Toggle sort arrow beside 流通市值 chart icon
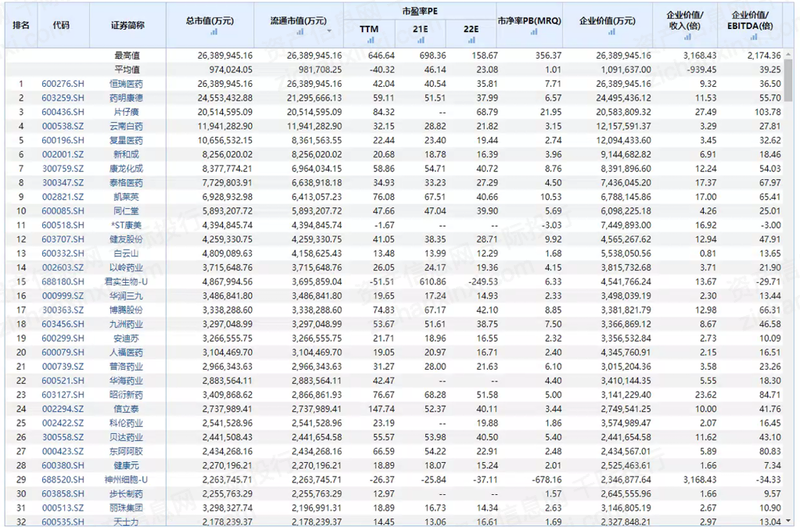800x527 pixels. click(x=329, y=32)
